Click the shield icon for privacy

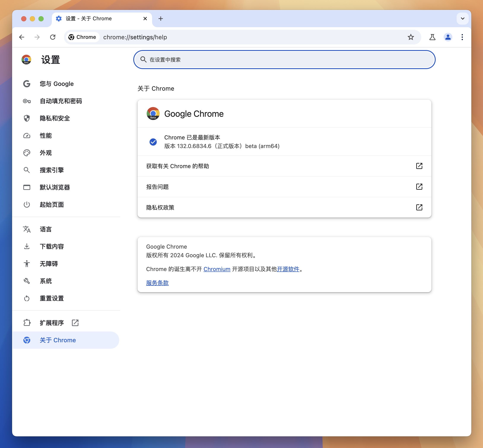tap(27, 118)
